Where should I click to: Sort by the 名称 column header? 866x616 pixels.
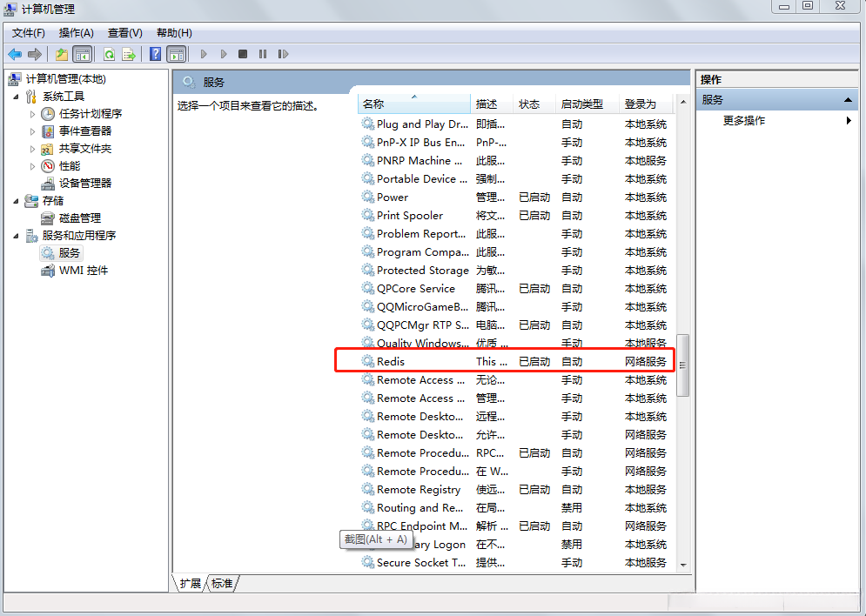pos(414,104)
